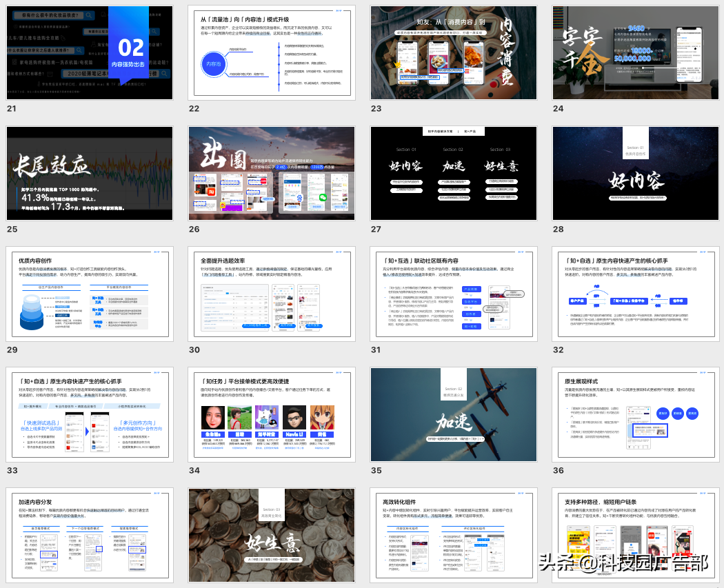Click slide 32 with the blue flow diagram
The width and height of the screenshot is (724, 588).
point(635,294)
